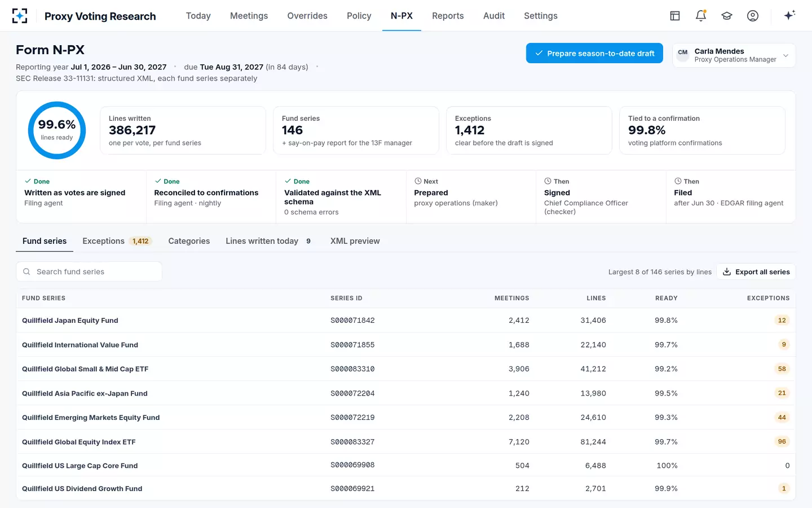Switch to the Exceptions tab

coord(117,241)
